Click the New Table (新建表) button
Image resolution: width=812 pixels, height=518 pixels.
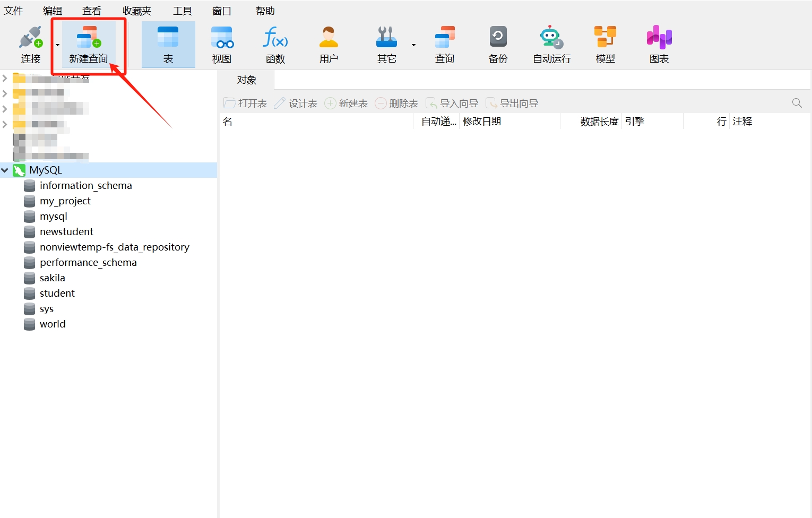point(347,103)
